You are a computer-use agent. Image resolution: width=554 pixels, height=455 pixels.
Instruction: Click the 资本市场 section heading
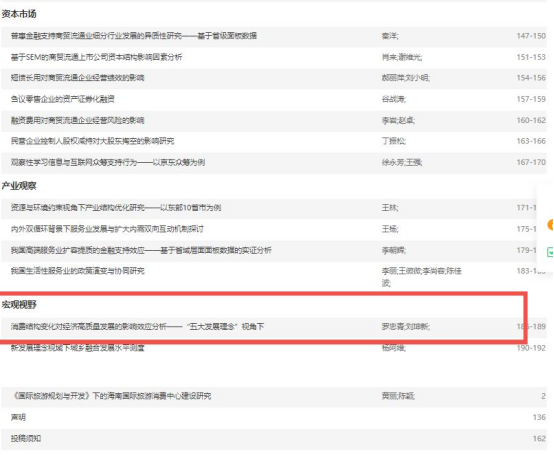[19, 14]
